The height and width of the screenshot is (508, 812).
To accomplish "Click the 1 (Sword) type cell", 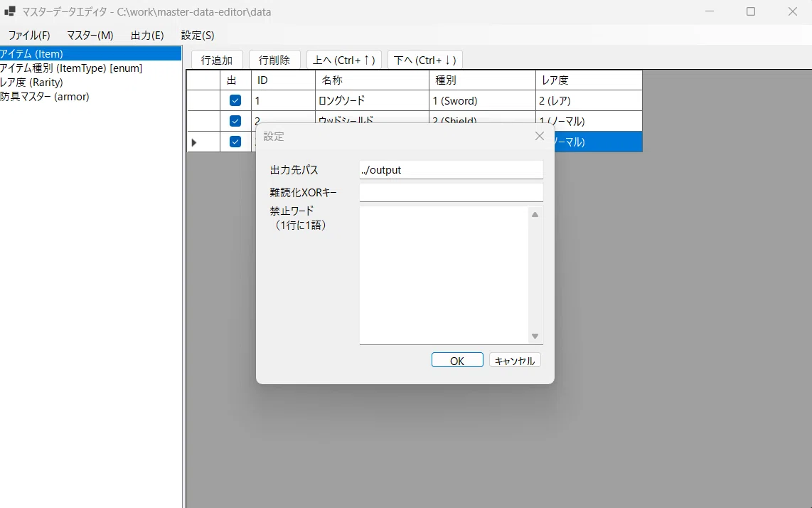I will (x=483, y=100).
